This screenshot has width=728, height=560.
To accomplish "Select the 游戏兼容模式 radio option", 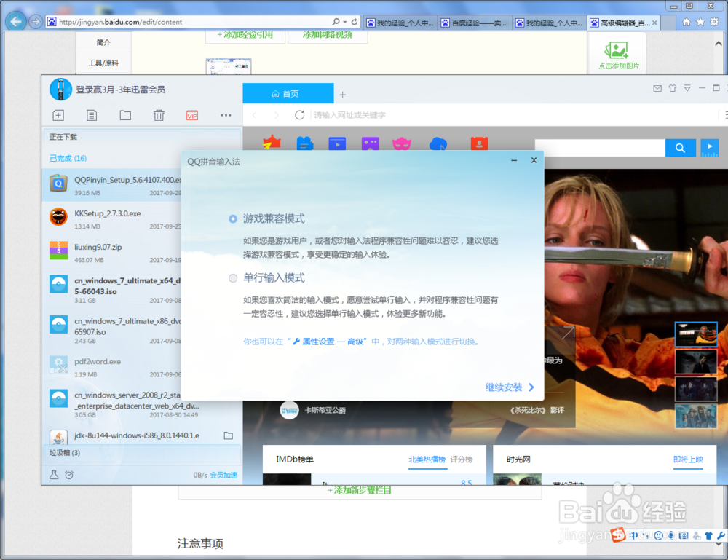I will click(x=233, y=218).
